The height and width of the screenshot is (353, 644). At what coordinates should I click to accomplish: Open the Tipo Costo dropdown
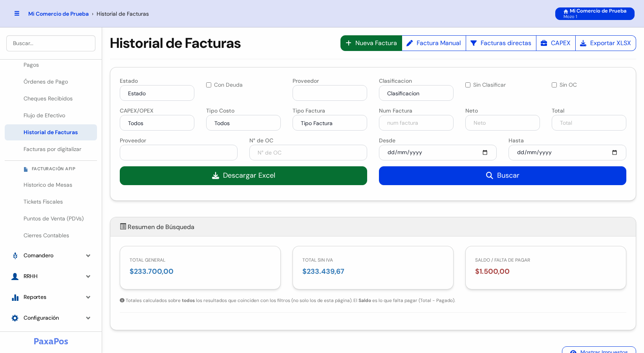point(243,123)
